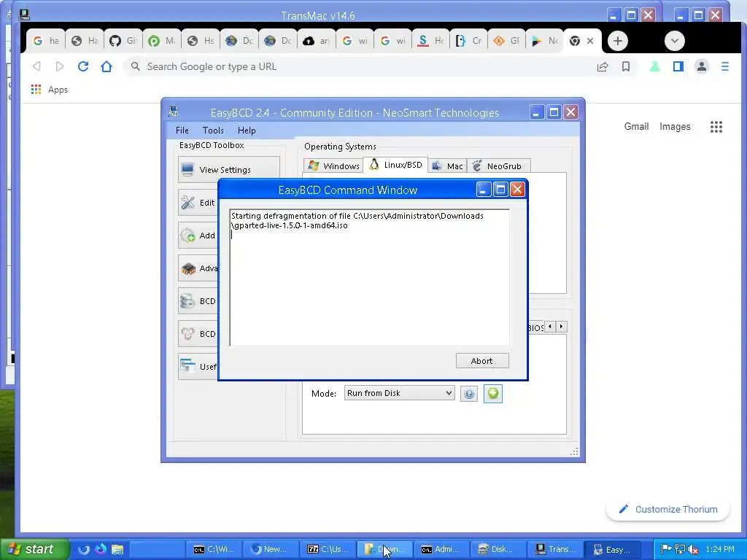Image resolution: width=747 pixels, height=560 pixels.
Task: Select the Linux/BSD tab
Action: (395, 165)
